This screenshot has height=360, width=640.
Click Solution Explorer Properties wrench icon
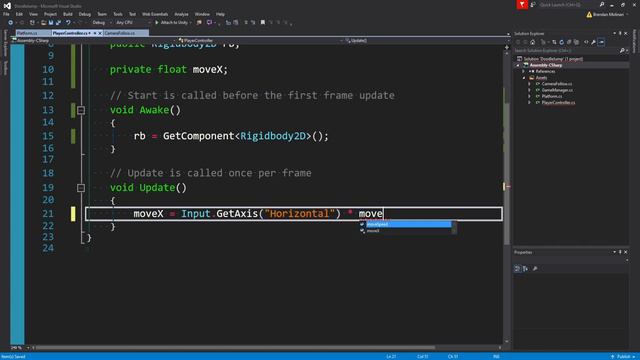click(593, 42)
